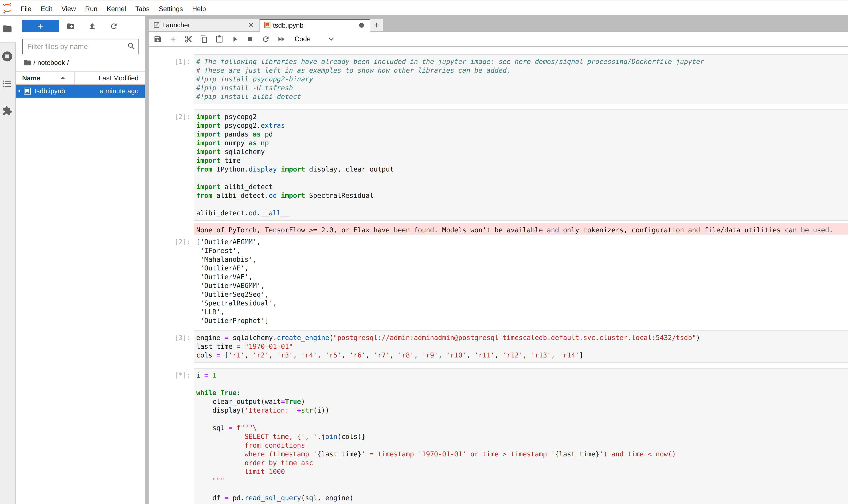Run the selected cell
848x504 pixels.
(x=235, y=39)
